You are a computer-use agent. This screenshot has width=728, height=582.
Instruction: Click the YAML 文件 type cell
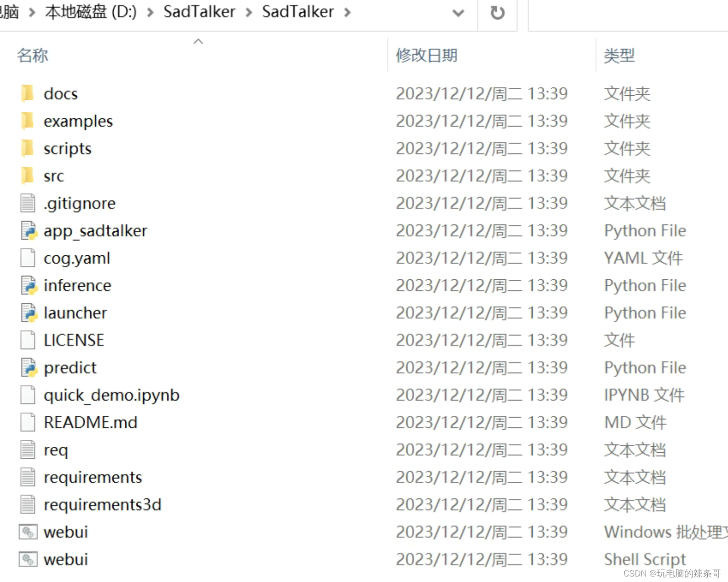[x=643, y=258]
